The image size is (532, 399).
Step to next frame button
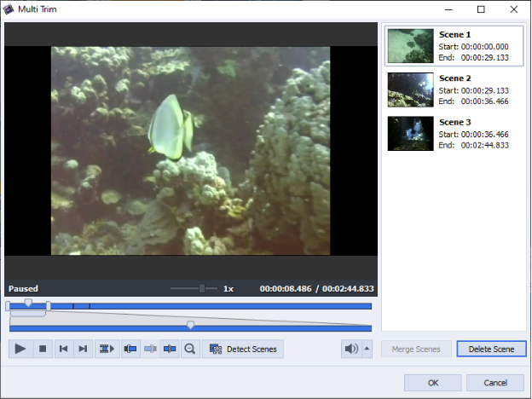pyautogui.click(x=83, y=349)
